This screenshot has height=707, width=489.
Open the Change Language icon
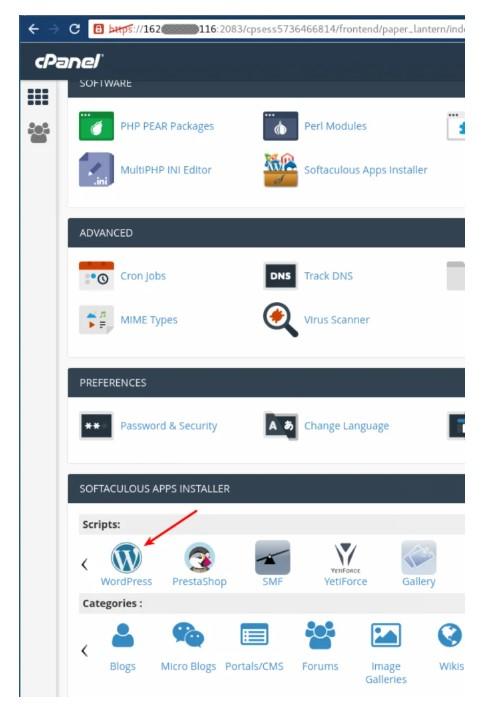281,426
